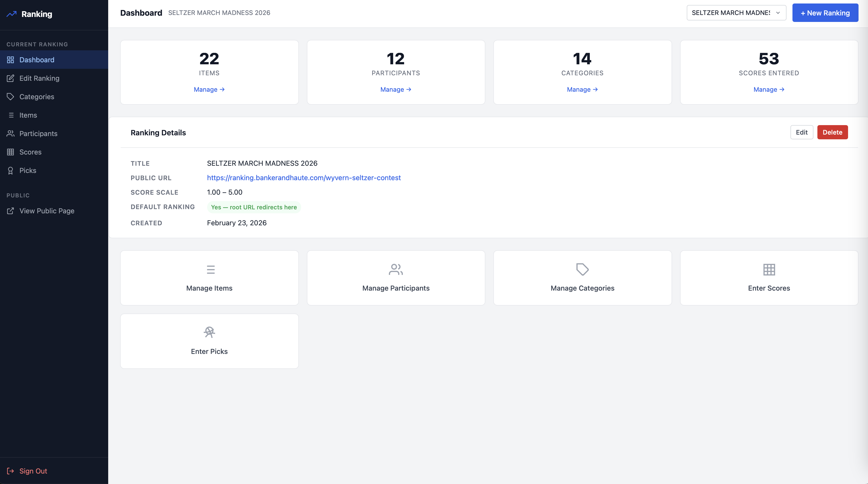Click the View Public Page external-link icon

pos(10,211)
